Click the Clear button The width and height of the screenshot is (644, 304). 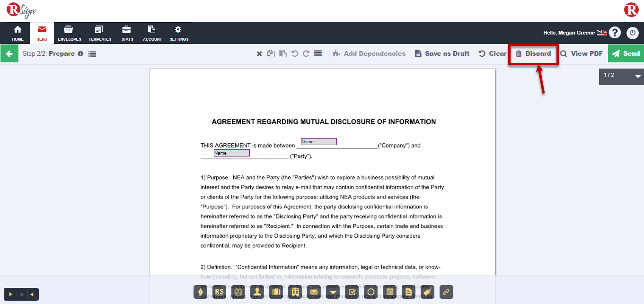pyautogui.click(x=493, y=53)
